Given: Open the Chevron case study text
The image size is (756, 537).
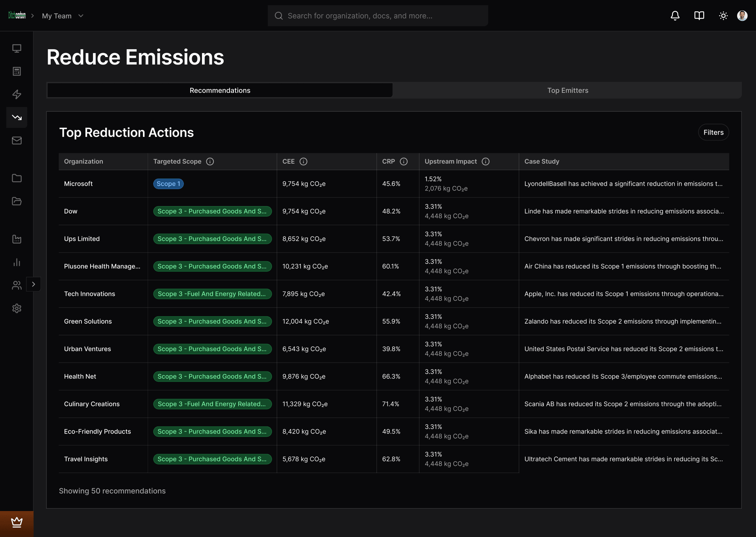Looking at the screenshot, I should (624, 239).
